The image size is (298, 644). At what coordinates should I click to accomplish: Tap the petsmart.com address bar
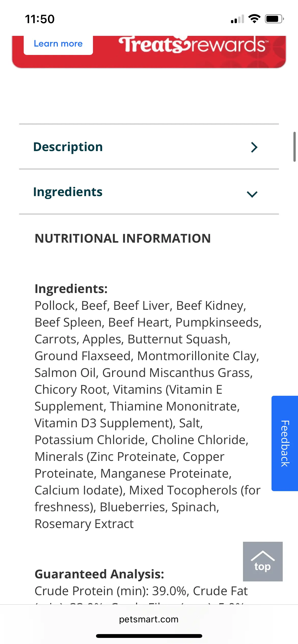pos(149,619)
